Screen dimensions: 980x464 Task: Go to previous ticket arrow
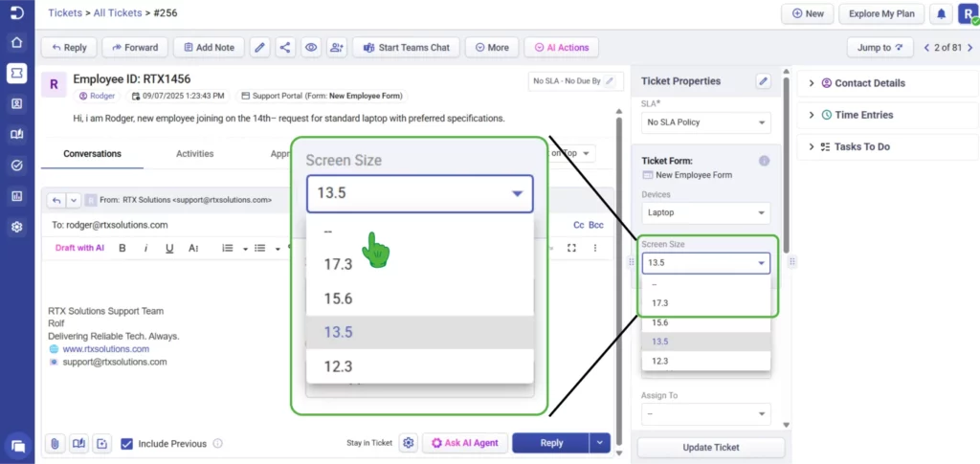point(926,48)
